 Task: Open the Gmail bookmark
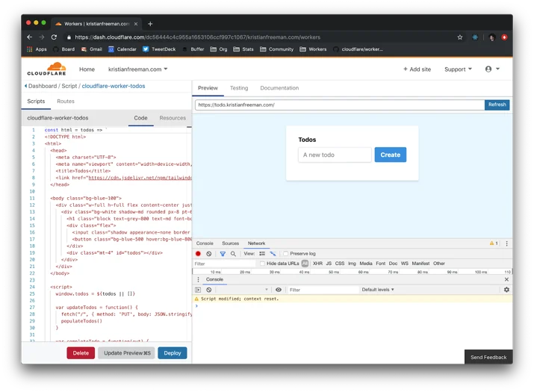pyautogui.click(x=92, y=49)
